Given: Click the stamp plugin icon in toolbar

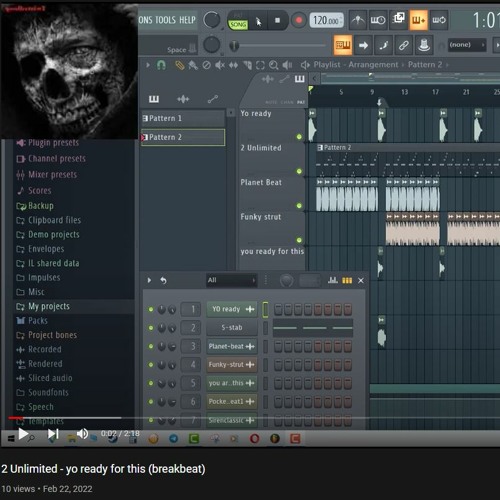Looking at the screenshot, I should click(424, 45).
